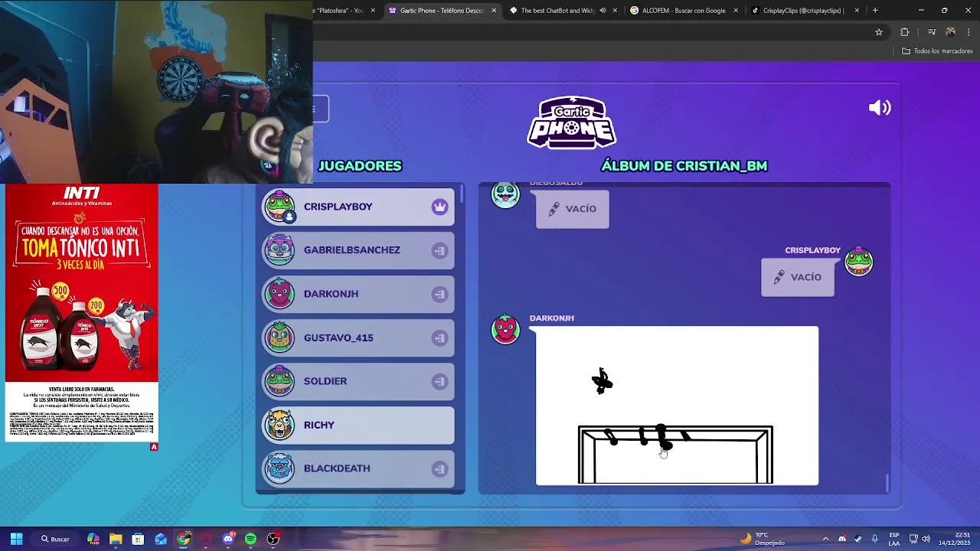
Task: Open DARKONJH's drawing in the album
Action: 677,406
